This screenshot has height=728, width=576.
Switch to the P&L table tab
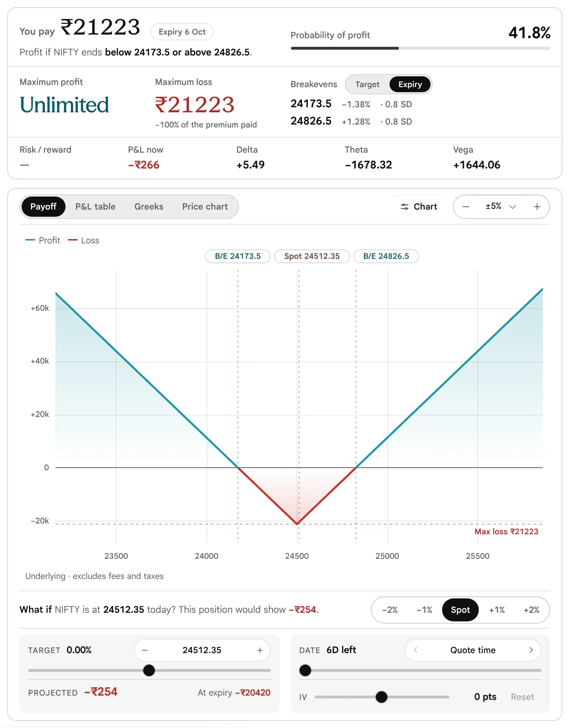(x=95, y=207)
